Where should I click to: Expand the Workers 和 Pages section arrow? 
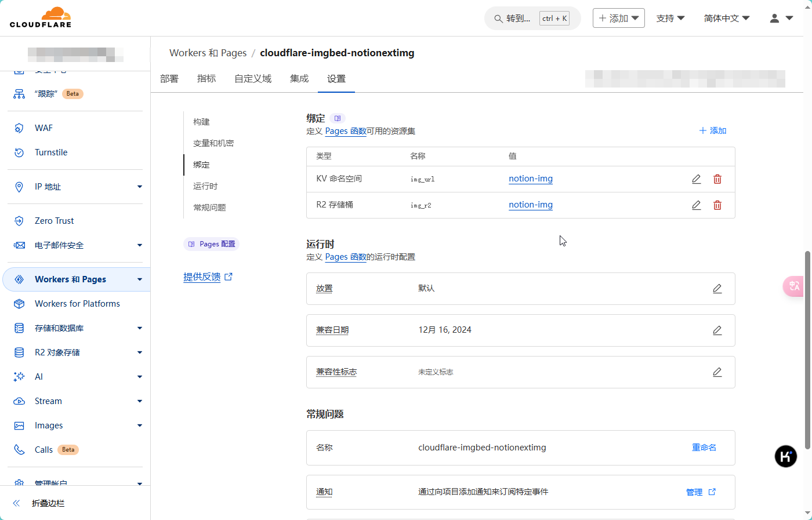point(140,279)
